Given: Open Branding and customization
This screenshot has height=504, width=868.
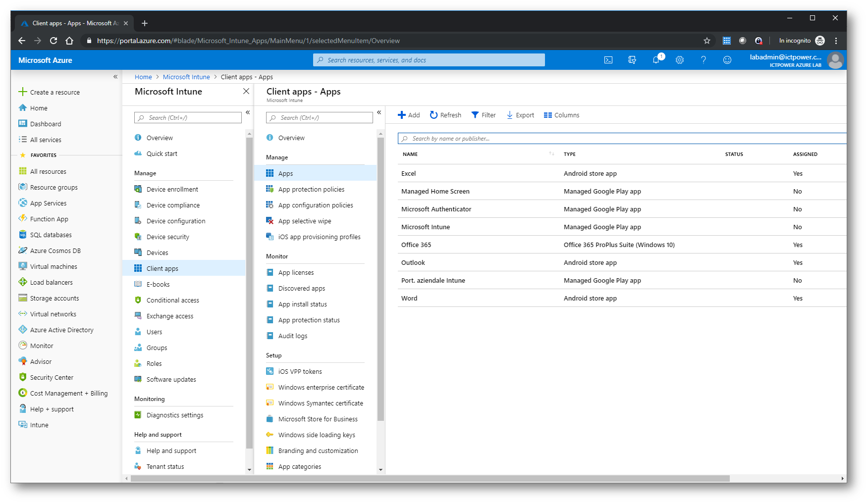Looking at the screenshot, I should (312, 451).
